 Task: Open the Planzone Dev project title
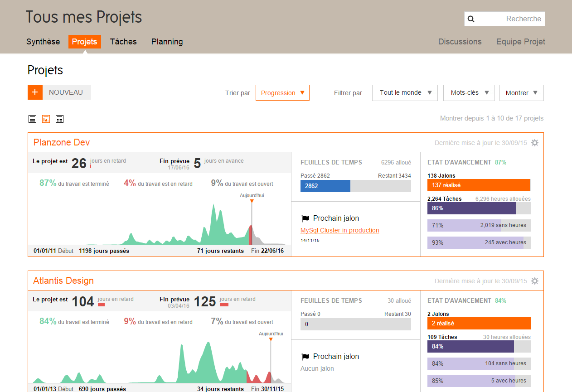[62, 142]
